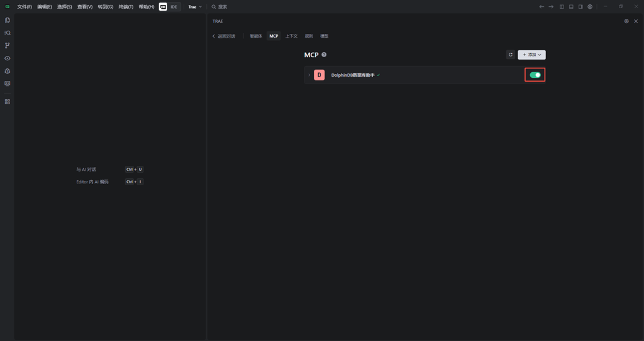Switch to the 智能体 tab

(256, 36)
